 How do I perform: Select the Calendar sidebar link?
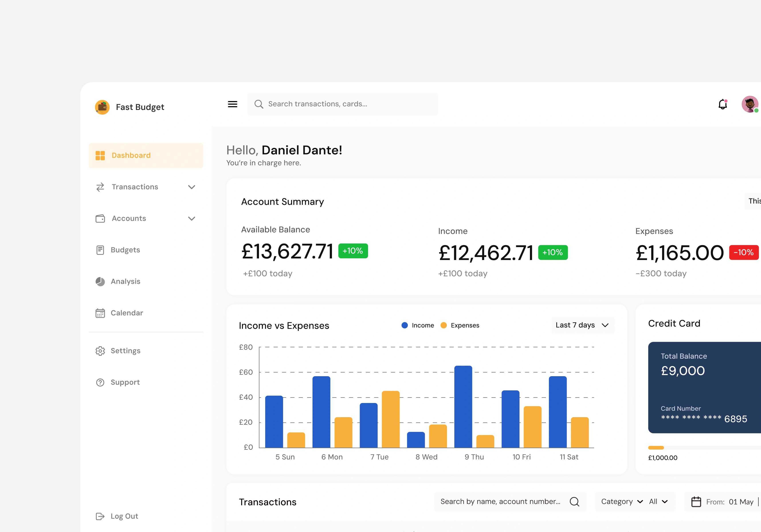tap(126, 313)
